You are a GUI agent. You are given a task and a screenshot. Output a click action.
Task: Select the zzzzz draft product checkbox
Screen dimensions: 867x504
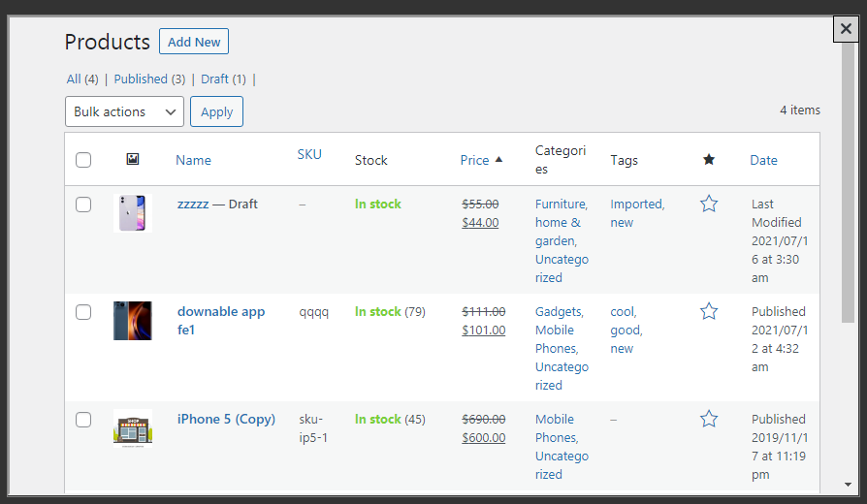(83, 205)
